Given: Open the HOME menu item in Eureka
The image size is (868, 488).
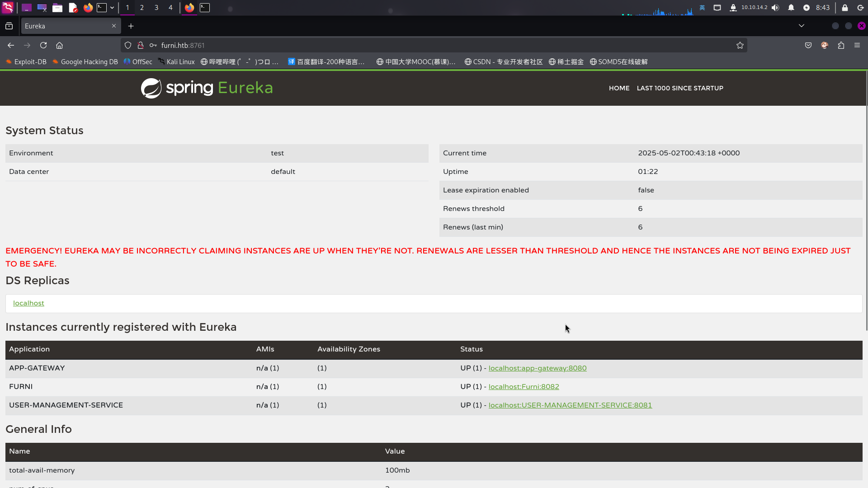Looking at the screenshot, I should coord(619,88).
